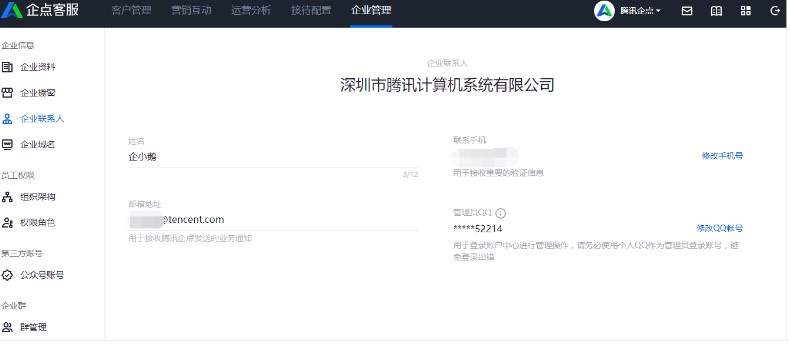
Task: Click the 修改手机号 link
Action: pos(722,156)
